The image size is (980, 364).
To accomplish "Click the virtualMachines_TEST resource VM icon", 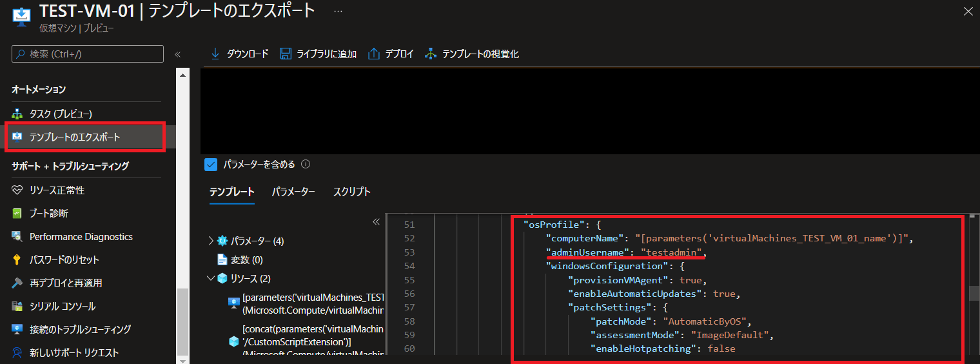I will point(234,303).
